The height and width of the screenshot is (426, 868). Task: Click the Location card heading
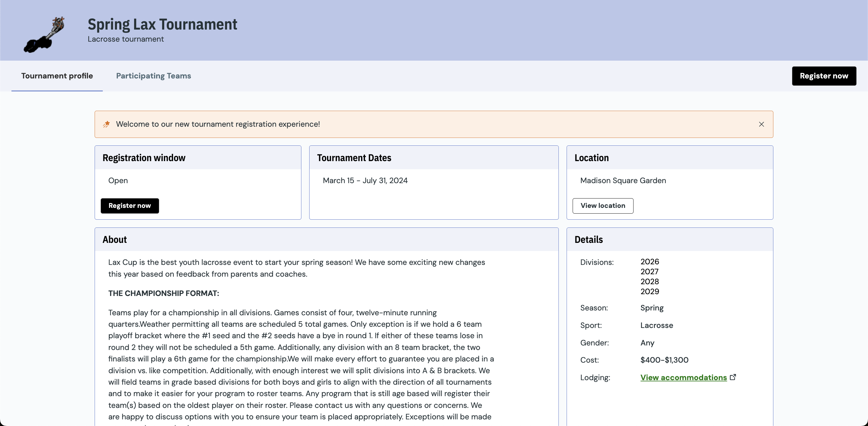[591, 158]
